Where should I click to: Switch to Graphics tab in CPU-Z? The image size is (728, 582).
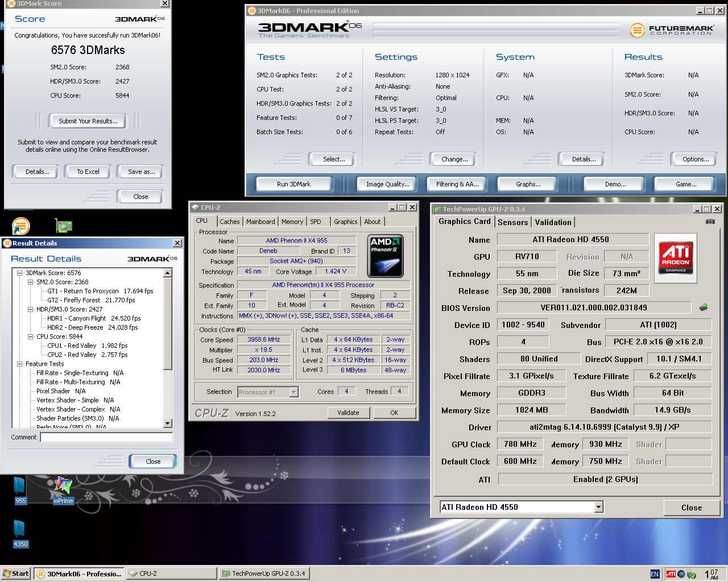(346, 222)
